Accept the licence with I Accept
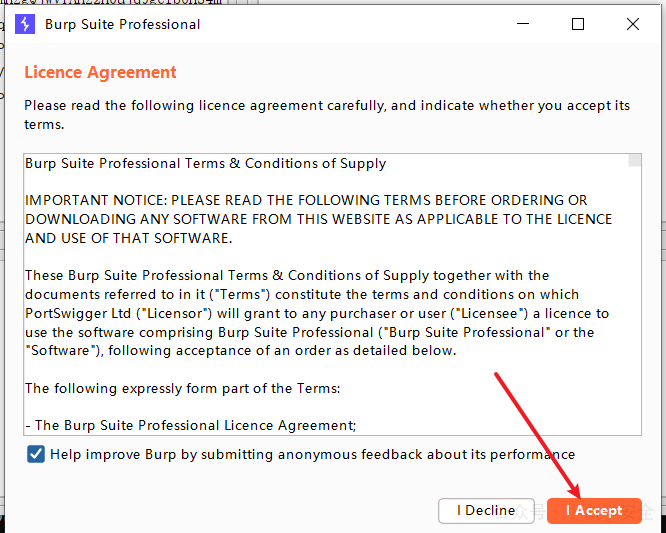The width and height of the screenshot is (666, 533). [594, 510]
